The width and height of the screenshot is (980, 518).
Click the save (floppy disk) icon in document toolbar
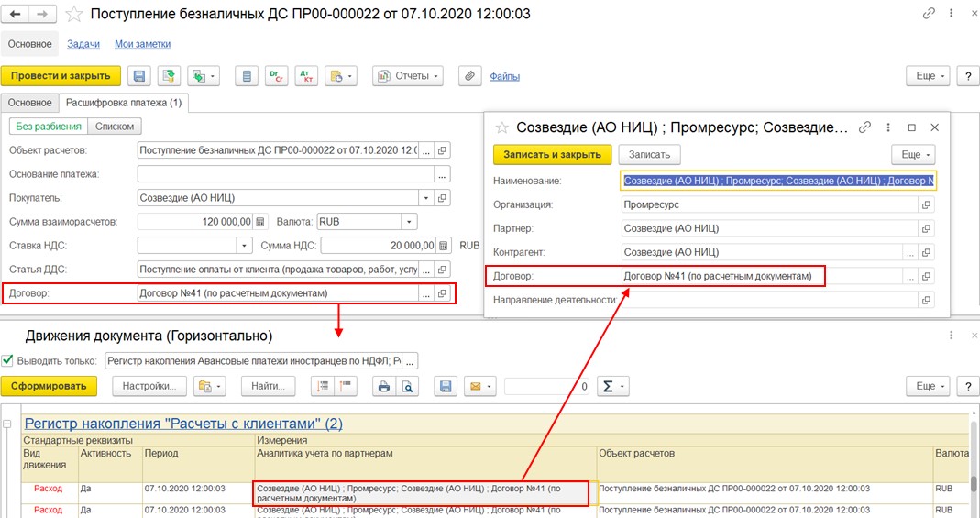pyautogui.click(x=139, y=76)
